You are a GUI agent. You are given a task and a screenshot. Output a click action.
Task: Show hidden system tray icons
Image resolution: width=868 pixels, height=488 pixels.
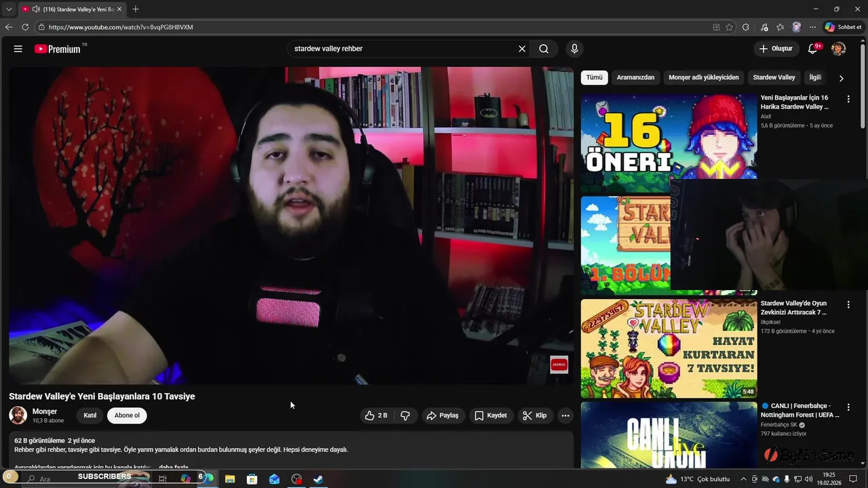(x=744, y=479)
